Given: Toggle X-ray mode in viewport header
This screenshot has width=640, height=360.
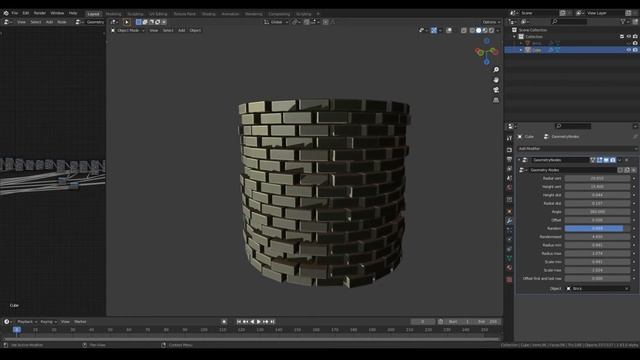Looking at the screenshot, I should pos(464,30).
